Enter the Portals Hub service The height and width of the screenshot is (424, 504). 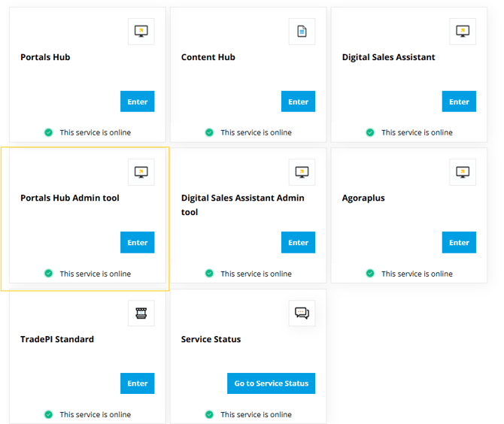[137, 101]
